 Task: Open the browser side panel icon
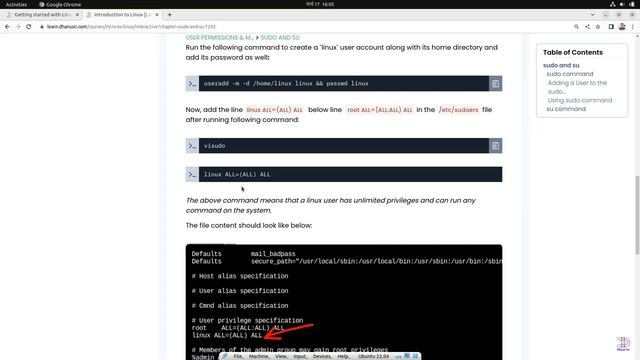tap(611, 27)
